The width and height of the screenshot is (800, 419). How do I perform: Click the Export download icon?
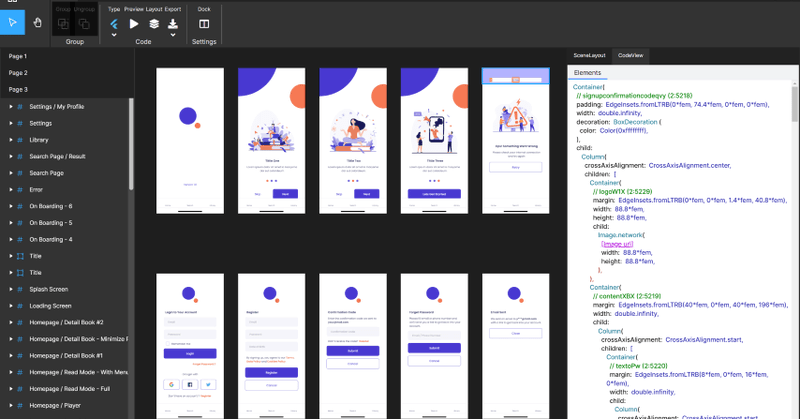(173, 23)
